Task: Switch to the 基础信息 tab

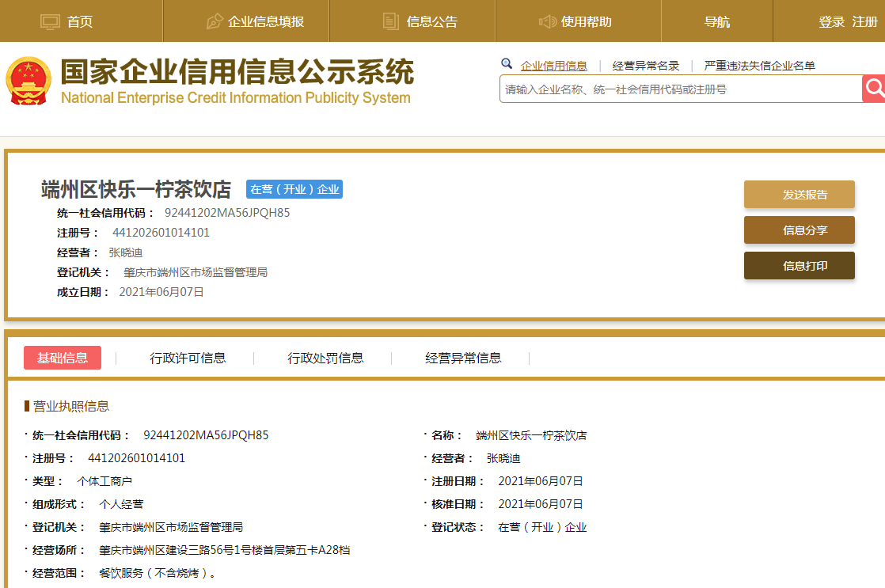Action: [x=63, y=358]
